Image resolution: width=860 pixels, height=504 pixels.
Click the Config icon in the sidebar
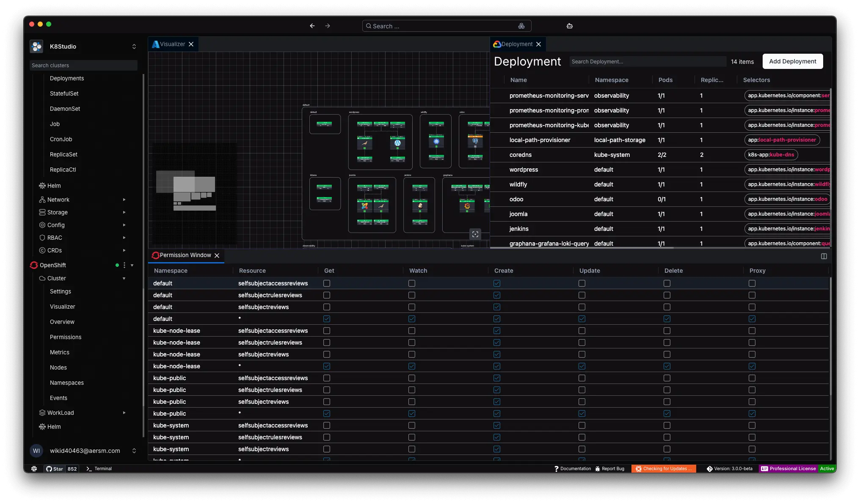coord(42,225)
